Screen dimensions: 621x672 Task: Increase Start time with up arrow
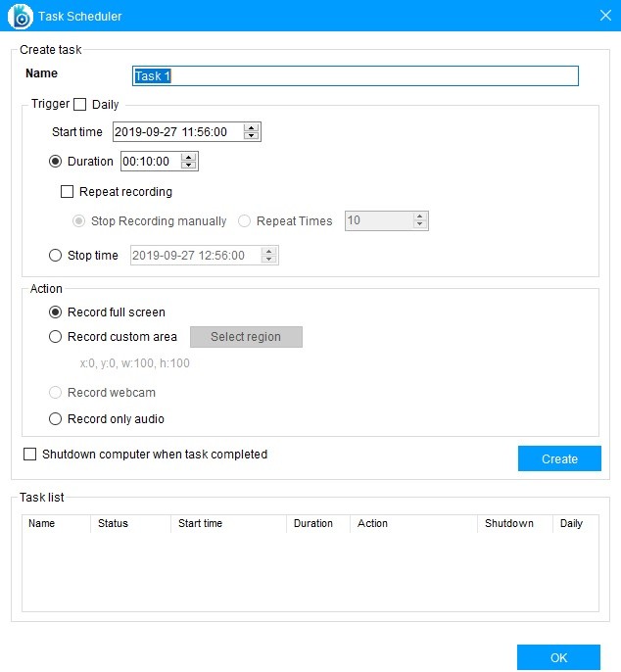click(x=252, y=127)
